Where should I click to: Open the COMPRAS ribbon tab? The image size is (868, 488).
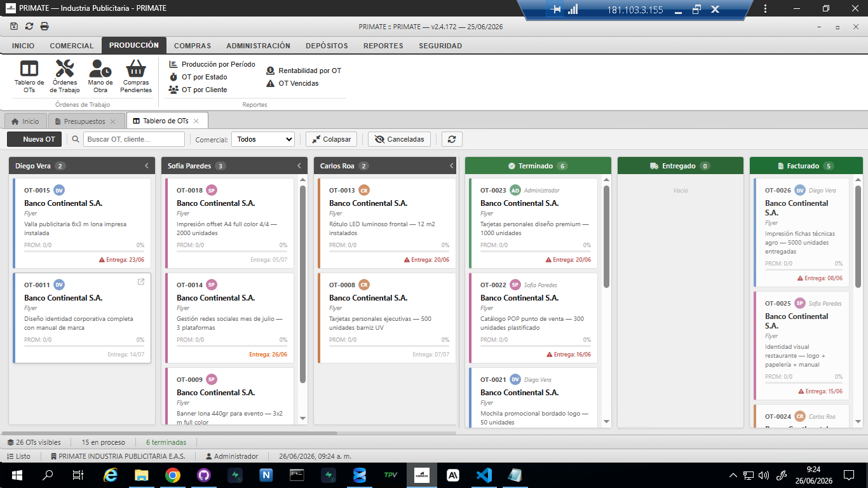tap(193, 46)
